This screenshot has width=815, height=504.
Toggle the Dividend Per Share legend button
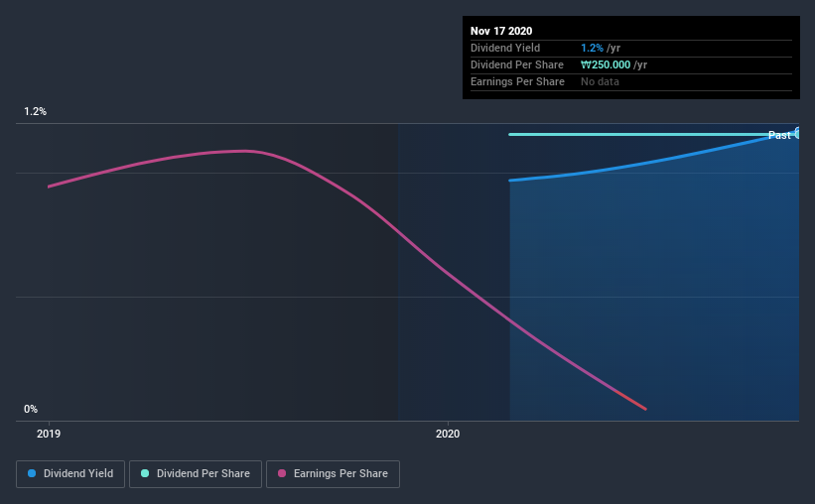(196, 474)
